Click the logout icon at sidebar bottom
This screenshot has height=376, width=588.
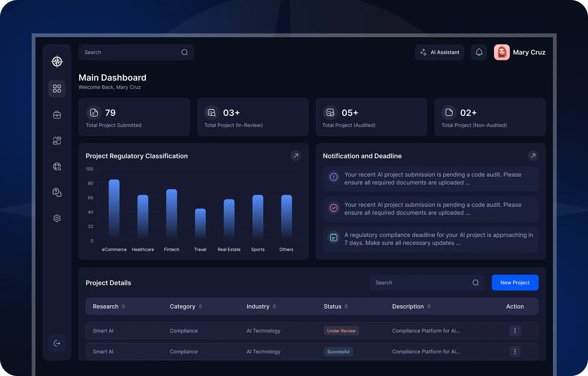pyautogui.click(x=57, y=343)
